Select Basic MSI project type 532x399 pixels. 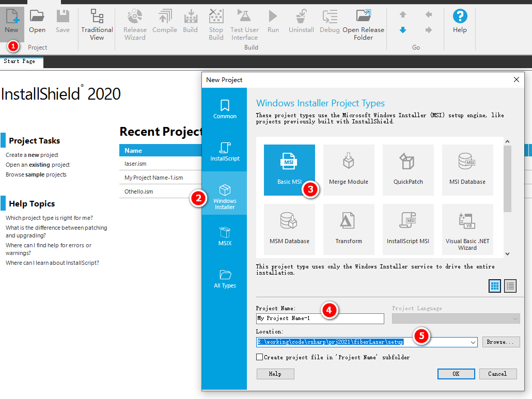point(289,170)
